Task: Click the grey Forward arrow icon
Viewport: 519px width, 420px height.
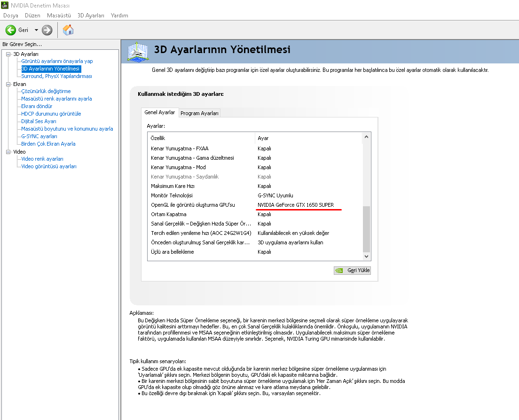Action: [47, 30]
